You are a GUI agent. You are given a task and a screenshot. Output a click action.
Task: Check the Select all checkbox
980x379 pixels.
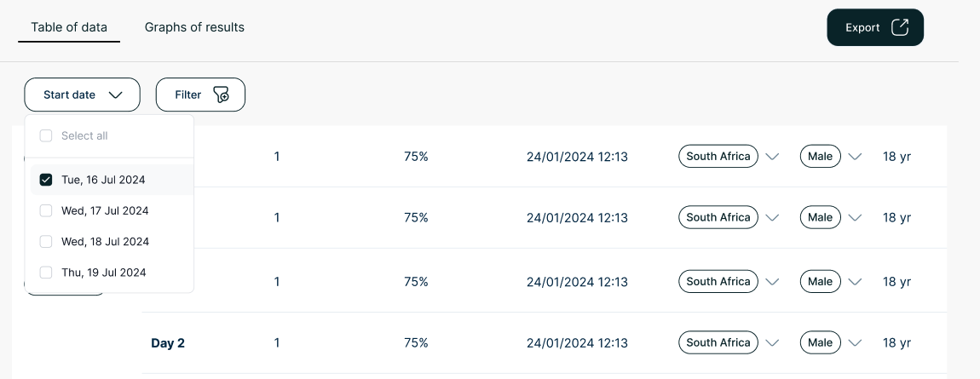(x=46, y=136)
